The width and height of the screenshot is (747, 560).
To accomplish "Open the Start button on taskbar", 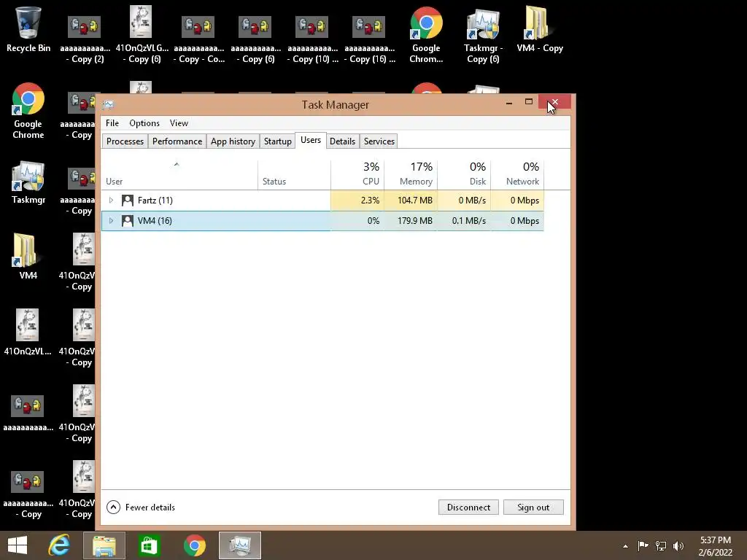I will [18, 545].
